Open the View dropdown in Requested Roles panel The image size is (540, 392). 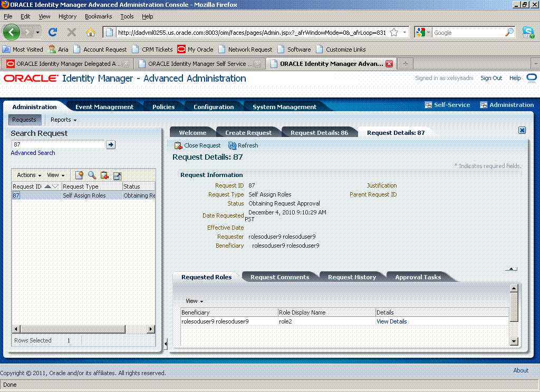pyautogui.click(x=194, y=301)
